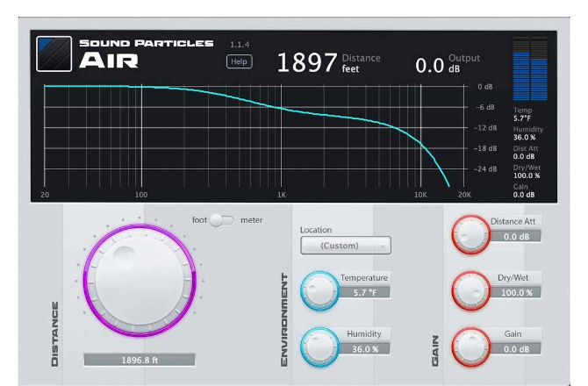The height and width of the screenshot is (386, 588).
Task: Open the Location (Custom) dropdown
Action: click(345, 246)
